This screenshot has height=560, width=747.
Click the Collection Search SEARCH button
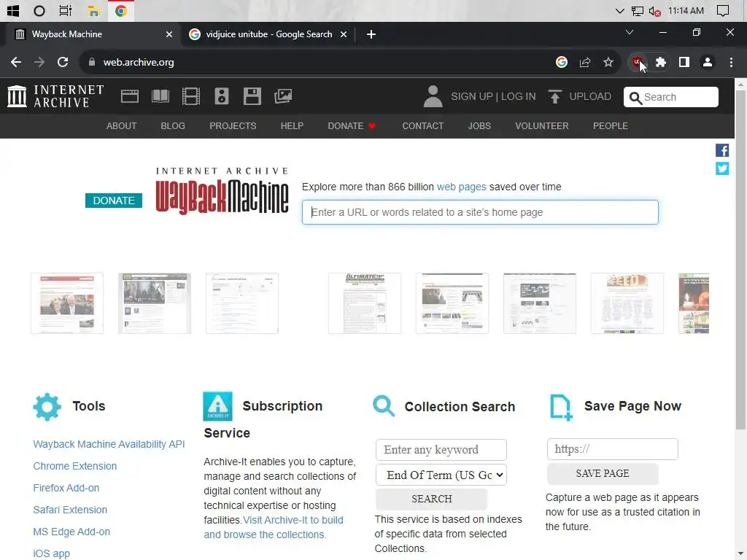click(432, 499)
